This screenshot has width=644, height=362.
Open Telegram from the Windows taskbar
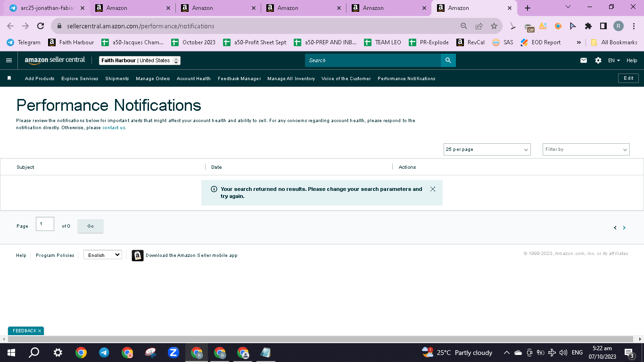pos(104,353)
